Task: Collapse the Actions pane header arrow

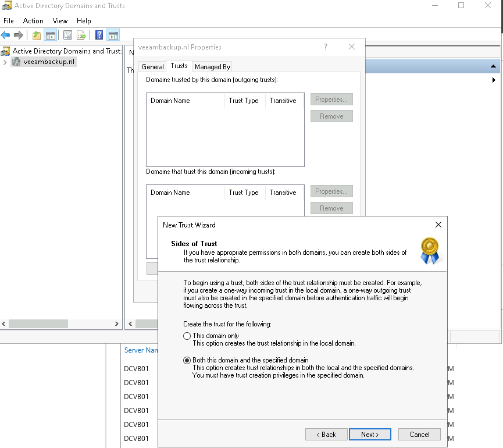Action: pos(494,66)
